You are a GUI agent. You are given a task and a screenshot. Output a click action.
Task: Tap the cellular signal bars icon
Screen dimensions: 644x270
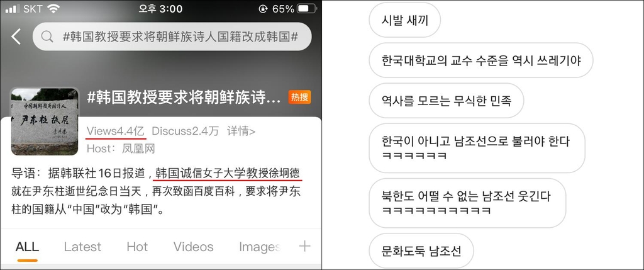13,9
